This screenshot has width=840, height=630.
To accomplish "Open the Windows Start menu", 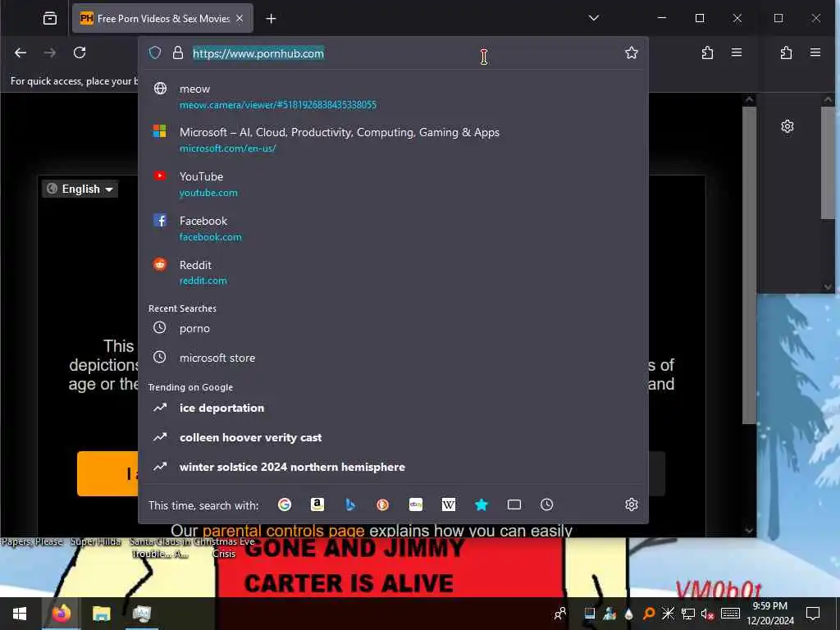I will click(x=20, y=614).
